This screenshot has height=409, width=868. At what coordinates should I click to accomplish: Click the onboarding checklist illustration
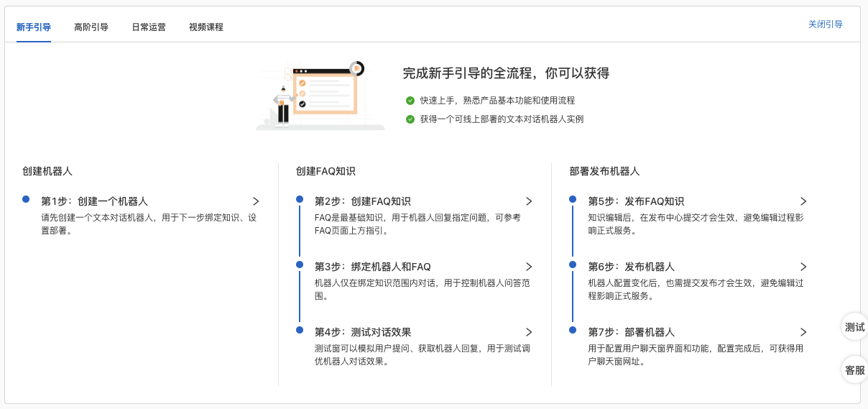320,96
